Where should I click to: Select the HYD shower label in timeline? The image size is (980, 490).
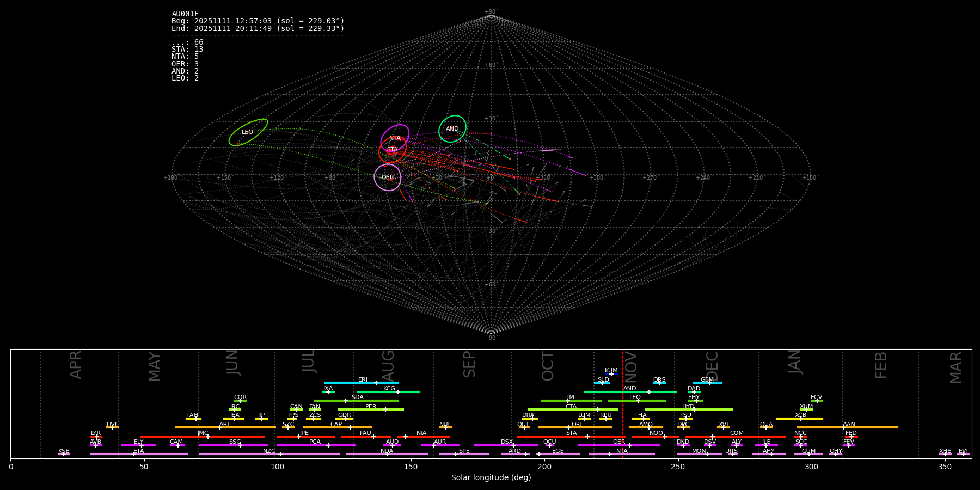coord(688,407)
